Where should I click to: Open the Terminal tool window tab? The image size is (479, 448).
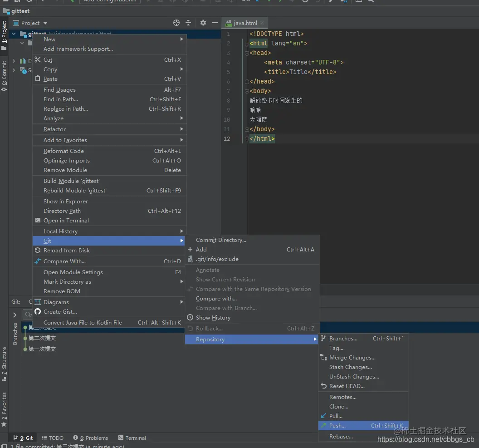[x=132, y=438]
